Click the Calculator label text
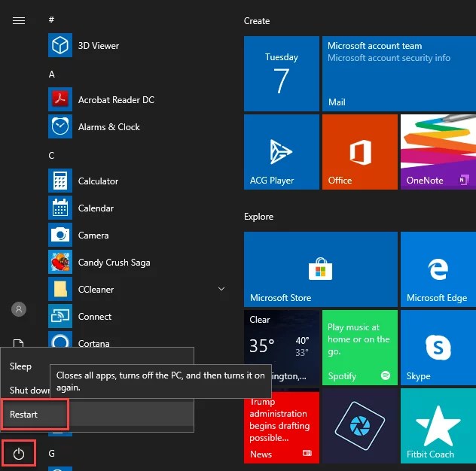This screenshot has height=471, width=476. (98, 181)
